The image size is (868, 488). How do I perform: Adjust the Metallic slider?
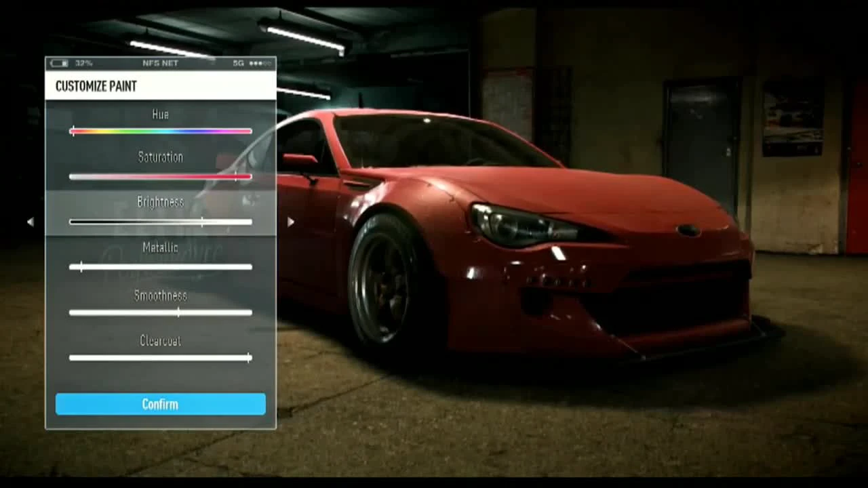click(x=161, y=267)
